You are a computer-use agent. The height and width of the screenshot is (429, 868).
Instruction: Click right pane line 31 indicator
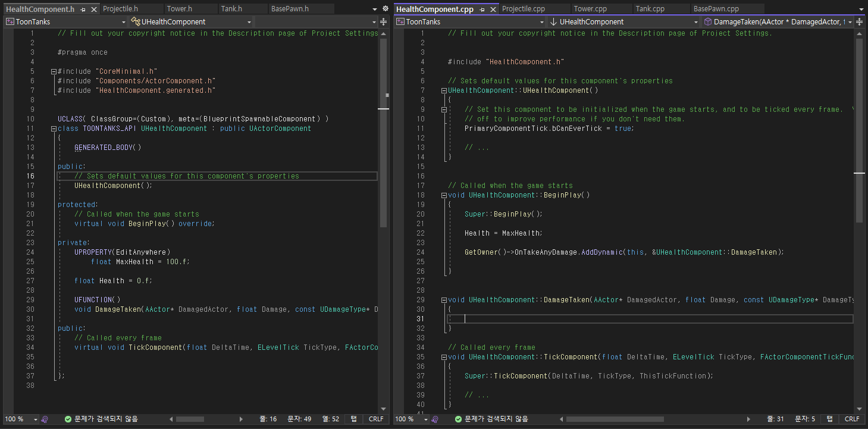coord(776,419)
